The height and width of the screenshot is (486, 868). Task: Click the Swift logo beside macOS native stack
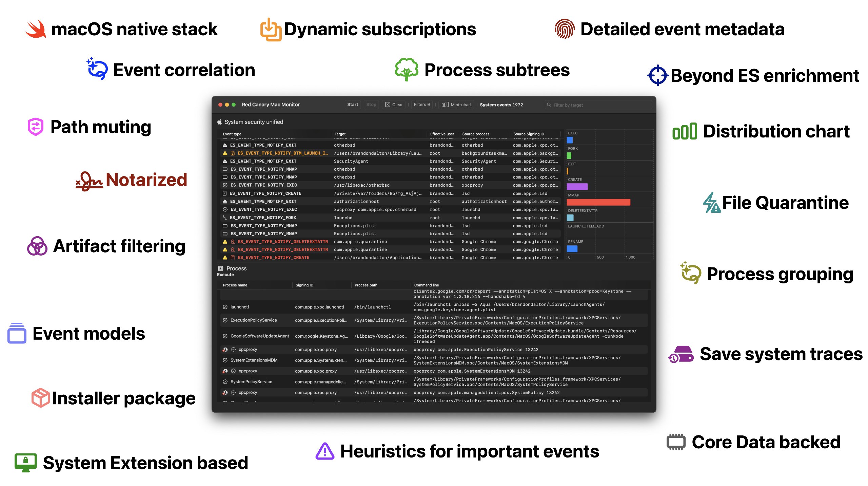point(36,29)
